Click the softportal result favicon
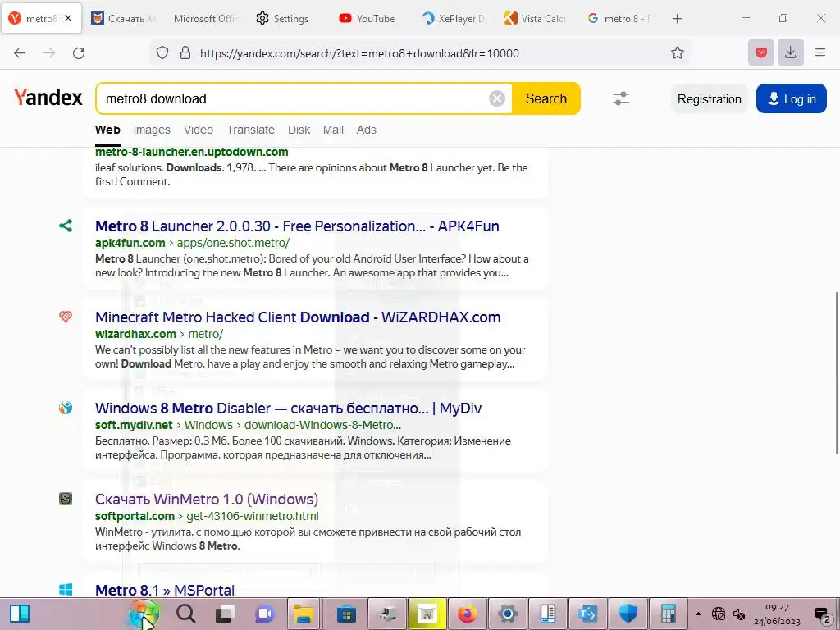The image size is (840, 630). pos(66,499)
